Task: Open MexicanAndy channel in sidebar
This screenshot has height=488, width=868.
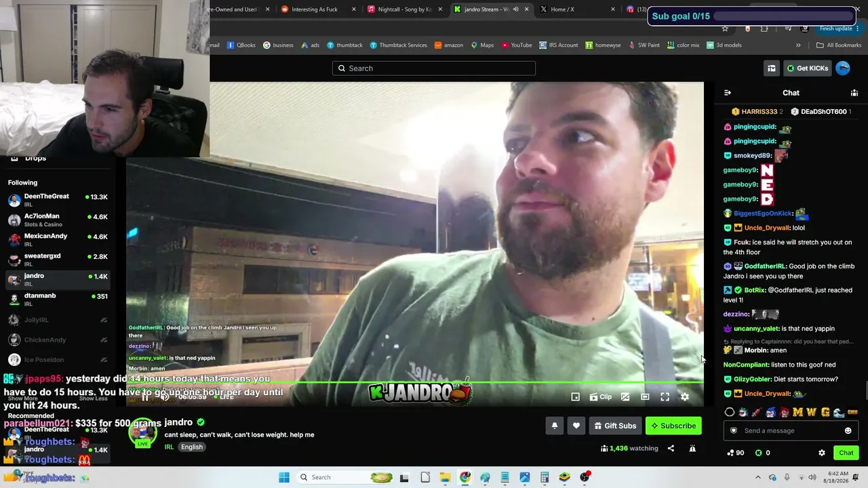Action: coord(58,240)
